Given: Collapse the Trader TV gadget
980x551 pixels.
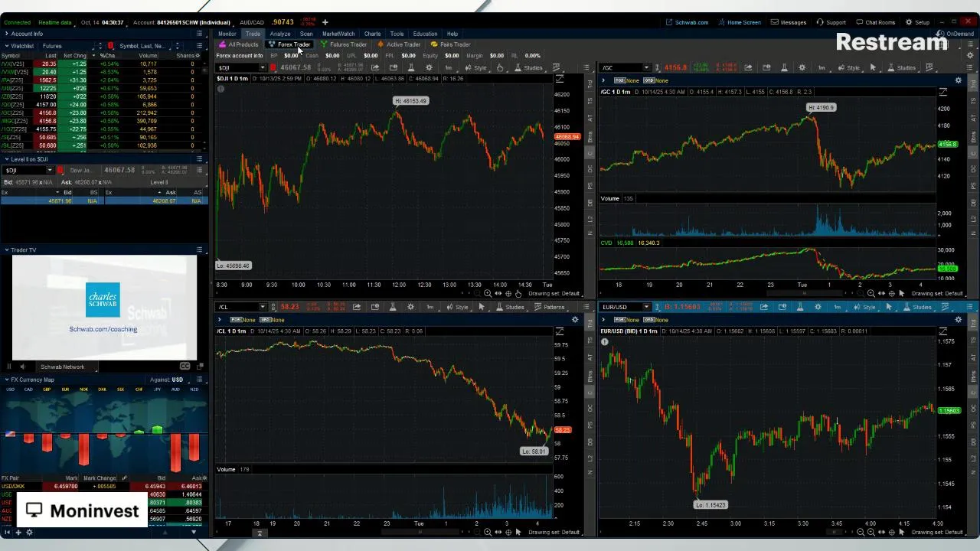Looking at the screenshot, I should pos(6,249).
